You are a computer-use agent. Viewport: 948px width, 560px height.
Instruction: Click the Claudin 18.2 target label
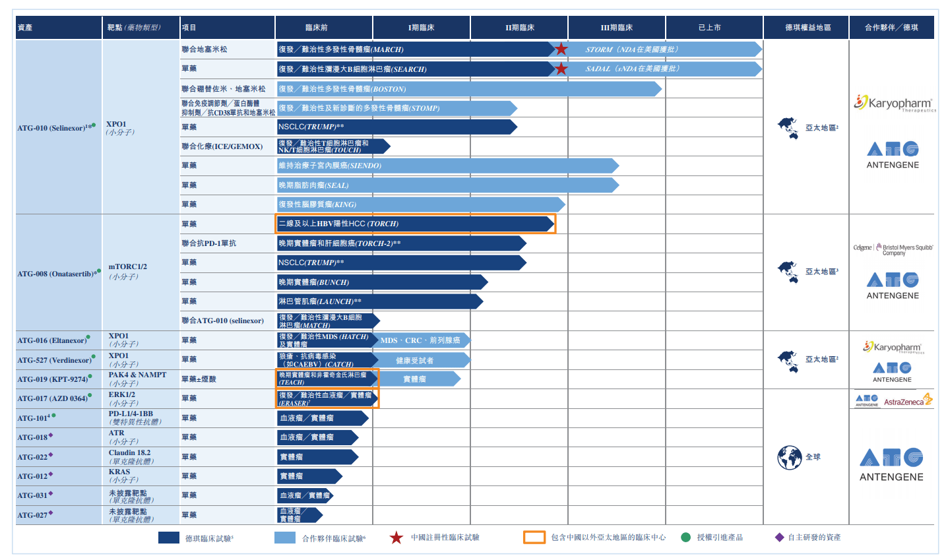(x=129, y=452)
